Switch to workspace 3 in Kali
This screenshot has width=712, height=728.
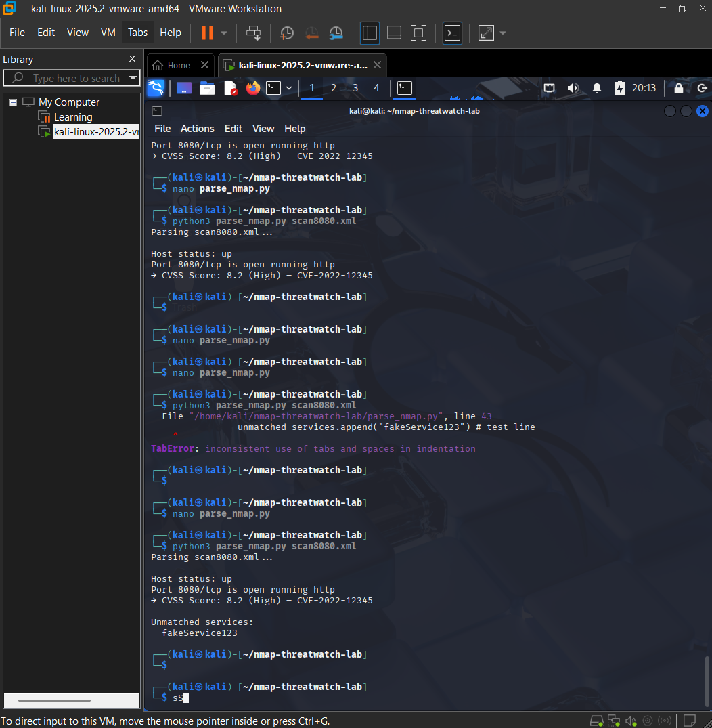pos(355,88)
